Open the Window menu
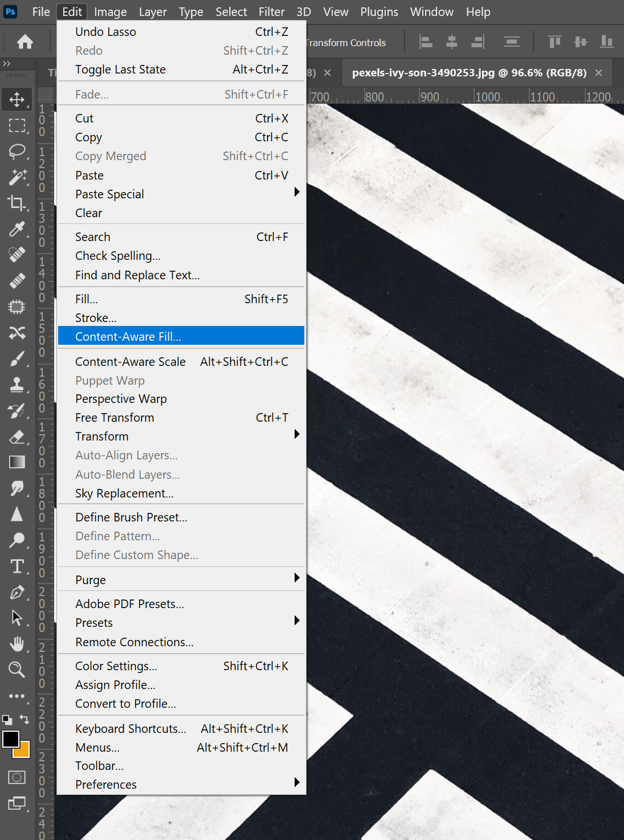624x840 pixels. click(x=432, y=11)
